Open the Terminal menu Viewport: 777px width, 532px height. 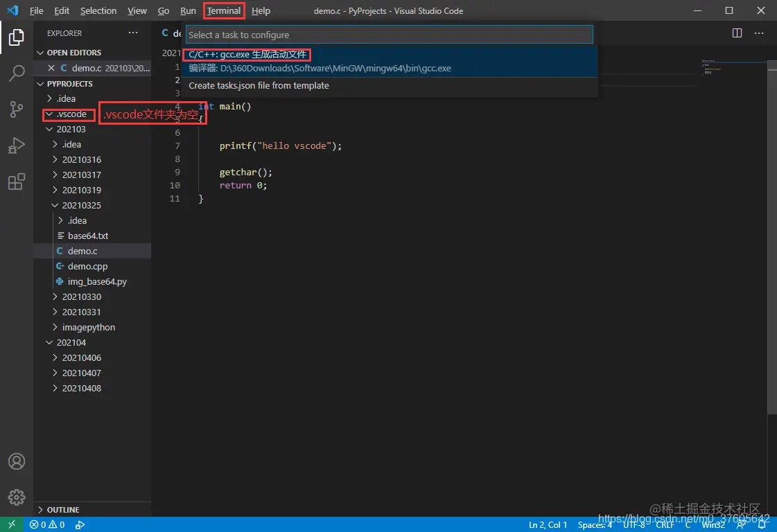(x=223, y=11)
